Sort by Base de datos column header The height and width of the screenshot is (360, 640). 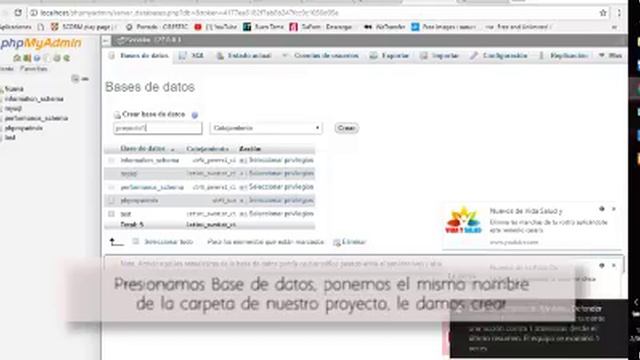143,149
